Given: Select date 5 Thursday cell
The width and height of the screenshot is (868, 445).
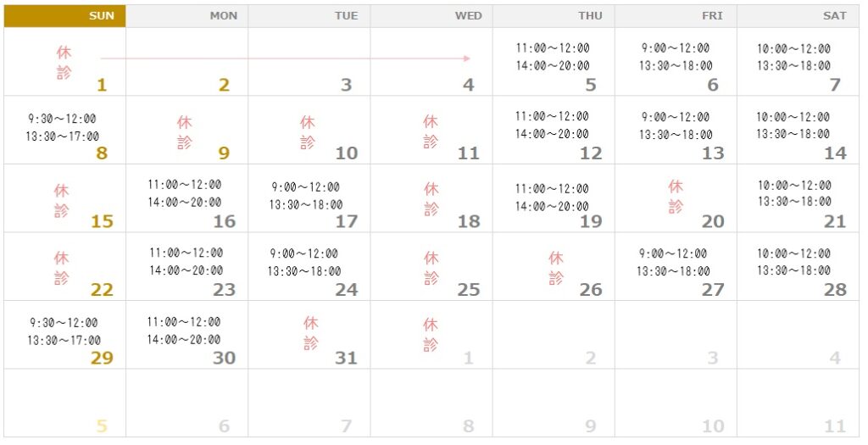Looking at the screenshot, I should [x=554, y=61].
